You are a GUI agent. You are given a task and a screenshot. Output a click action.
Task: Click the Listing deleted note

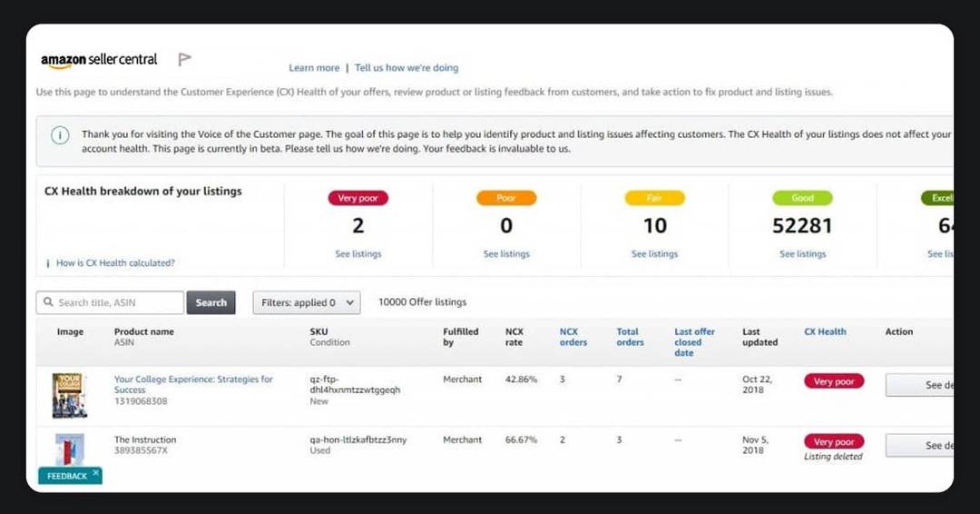(x=833, y=457)
